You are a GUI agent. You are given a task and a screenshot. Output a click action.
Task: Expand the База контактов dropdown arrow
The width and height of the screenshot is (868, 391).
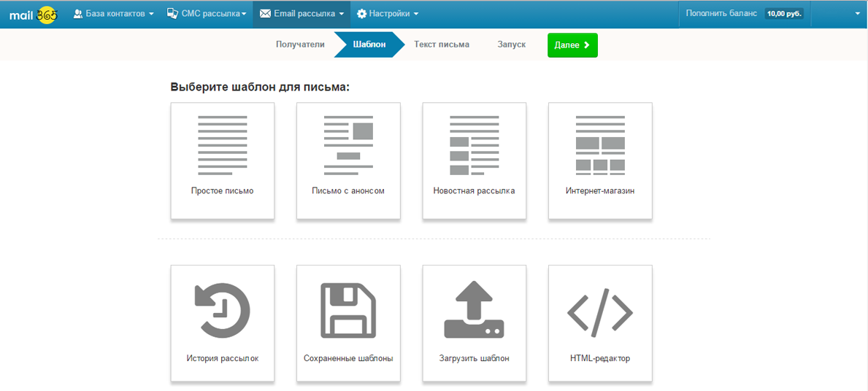pyautogui.click(x=151, y=15)
